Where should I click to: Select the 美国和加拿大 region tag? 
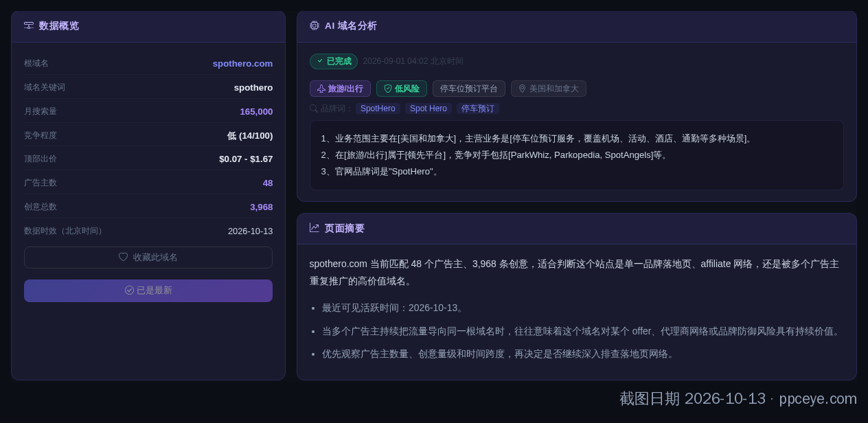549,89
